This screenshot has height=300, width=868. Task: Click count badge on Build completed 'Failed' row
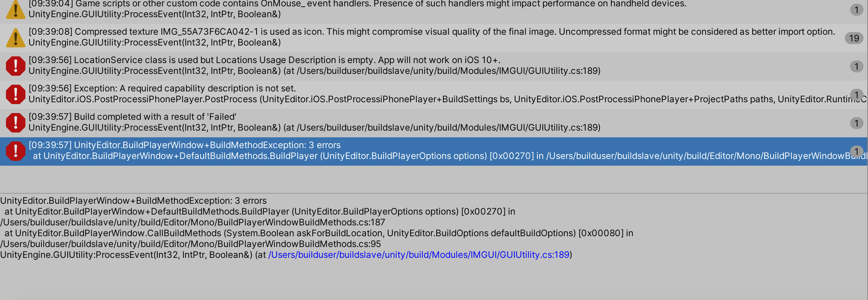(856, 123)
